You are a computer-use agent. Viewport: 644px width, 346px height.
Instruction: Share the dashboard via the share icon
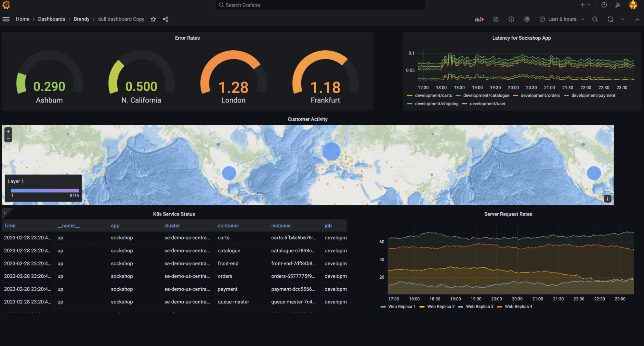165,19
